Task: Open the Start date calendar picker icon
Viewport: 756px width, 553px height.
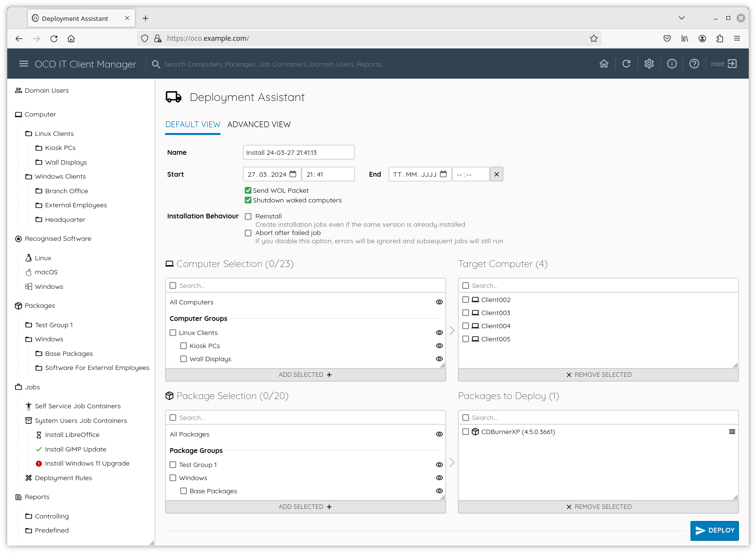Action: pos(293,174)
